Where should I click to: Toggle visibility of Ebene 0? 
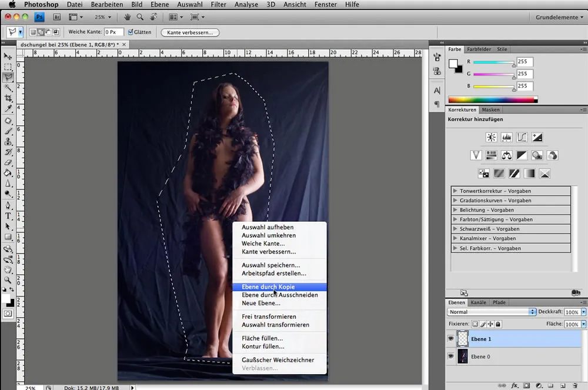(450, 356)
